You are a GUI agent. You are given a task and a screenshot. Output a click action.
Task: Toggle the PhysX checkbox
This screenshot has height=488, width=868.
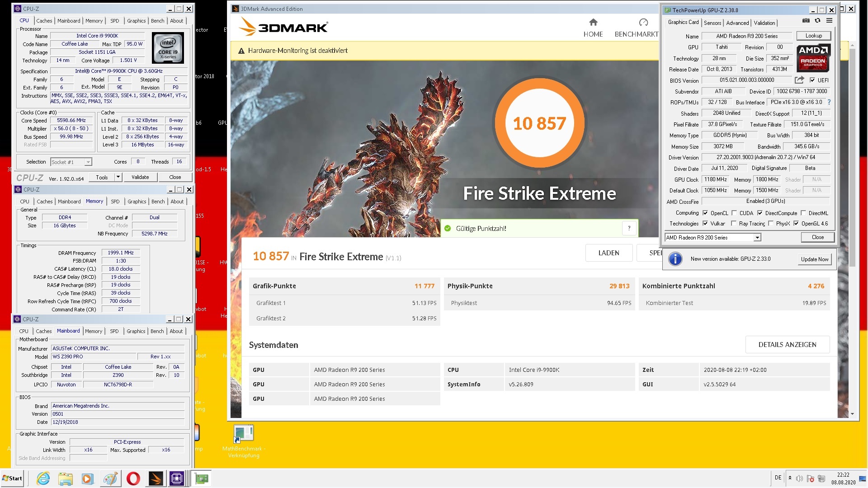pos(770,223)
